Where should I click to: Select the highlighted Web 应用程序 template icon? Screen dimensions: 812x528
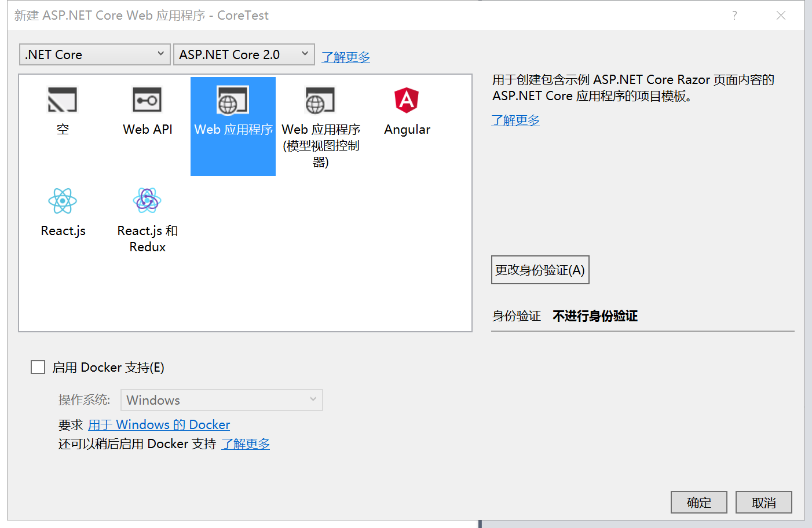click(x=233, y=100)
